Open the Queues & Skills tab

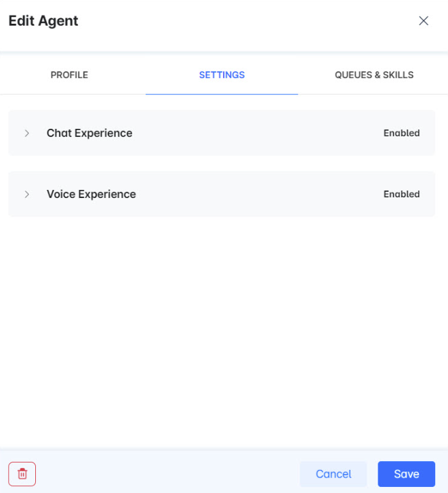pyautogui.click(x=374, y=75)
